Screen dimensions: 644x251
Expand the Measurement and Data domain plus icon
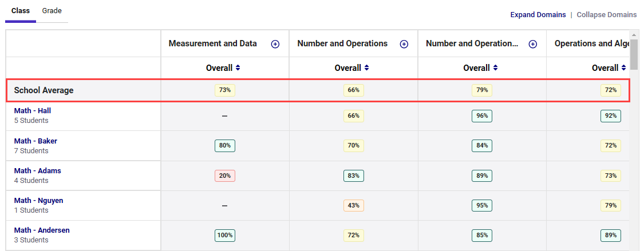point(275,44)
